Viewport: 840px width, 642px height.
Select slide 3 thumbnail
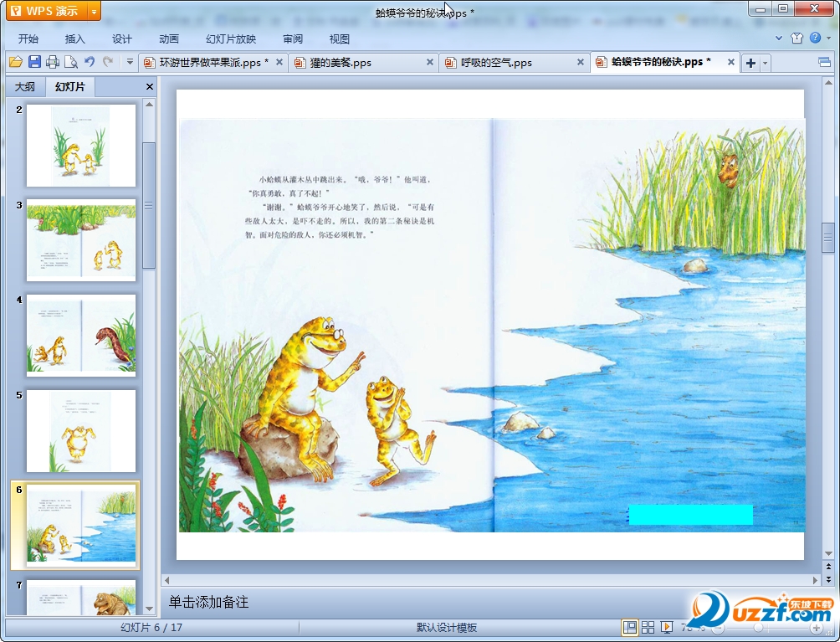tap(81, 240)
